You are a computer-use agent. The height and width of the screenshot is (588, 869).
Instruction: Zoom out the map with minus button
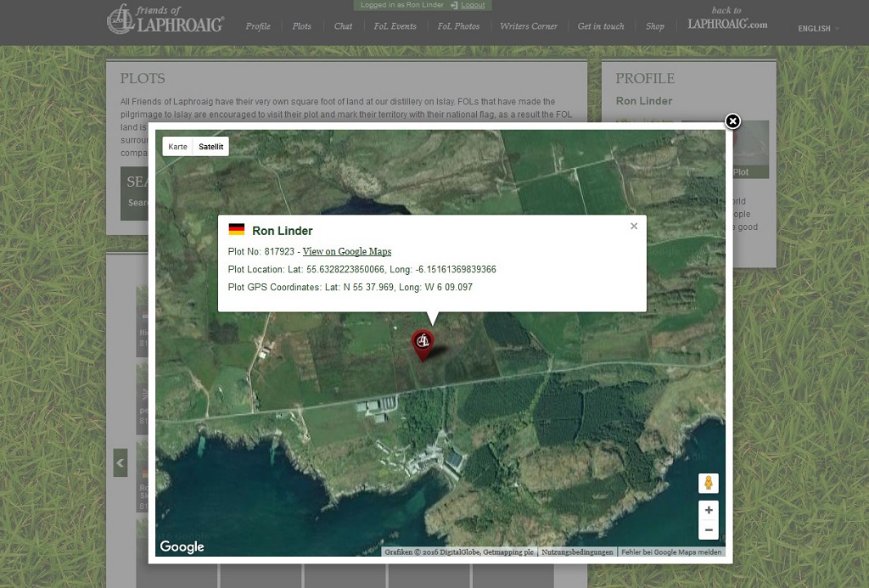[709, 531]
